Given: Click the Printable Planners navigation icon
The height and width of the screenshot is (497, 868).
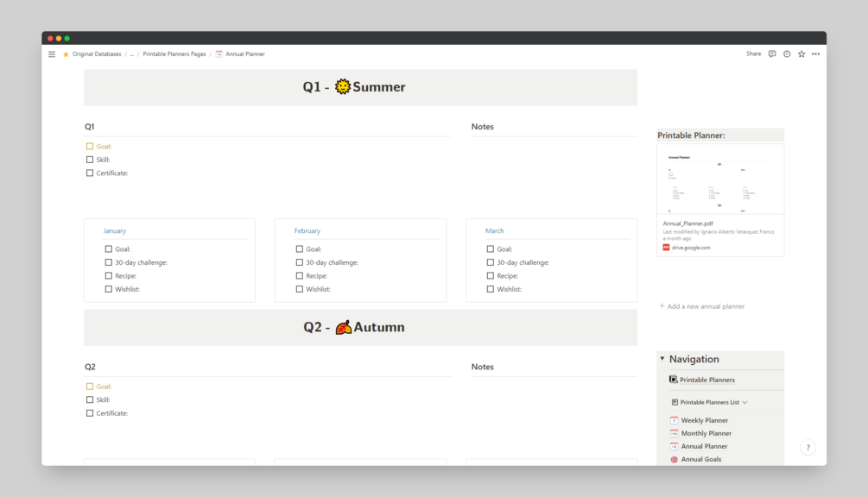Looking at the screenshot, I should coord(673,380).
